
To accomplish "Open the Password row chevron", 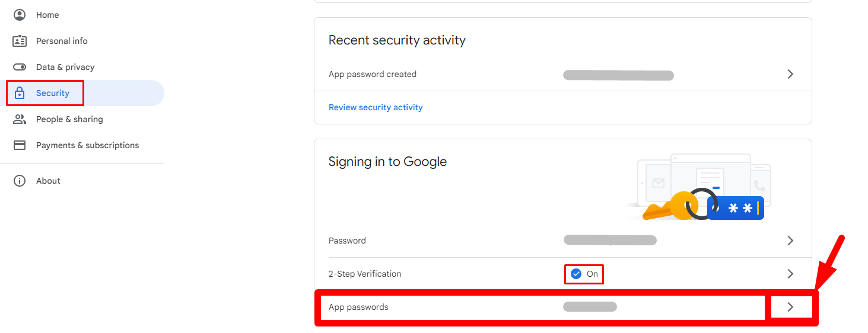I will tap(790, 241).
